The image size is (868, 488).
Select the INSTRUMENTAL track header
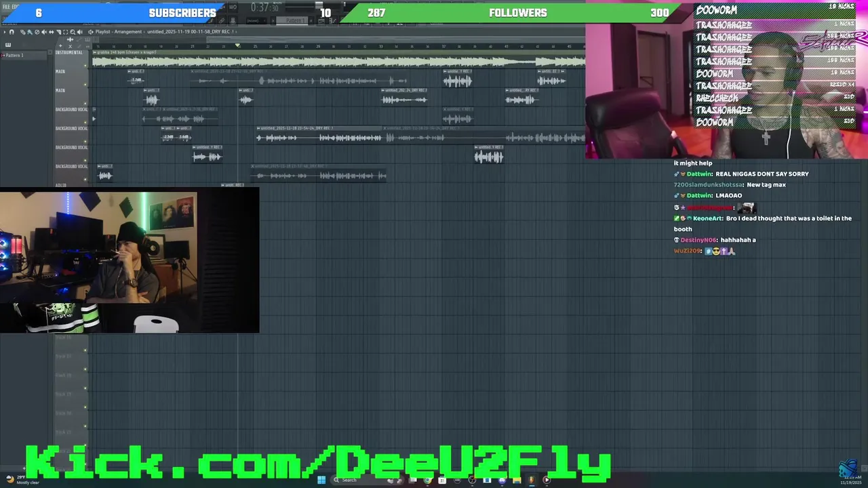pyautogui.click(x=72, y=58)
